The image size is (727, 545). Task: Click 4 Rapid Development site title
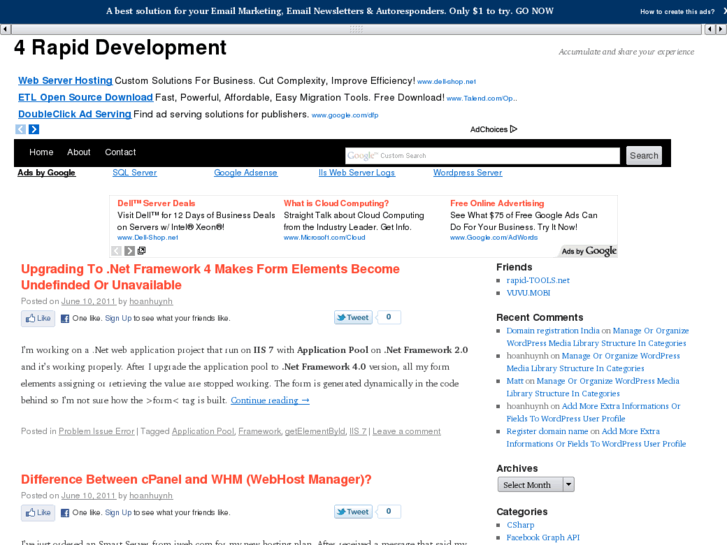click(x=120, y=48)
